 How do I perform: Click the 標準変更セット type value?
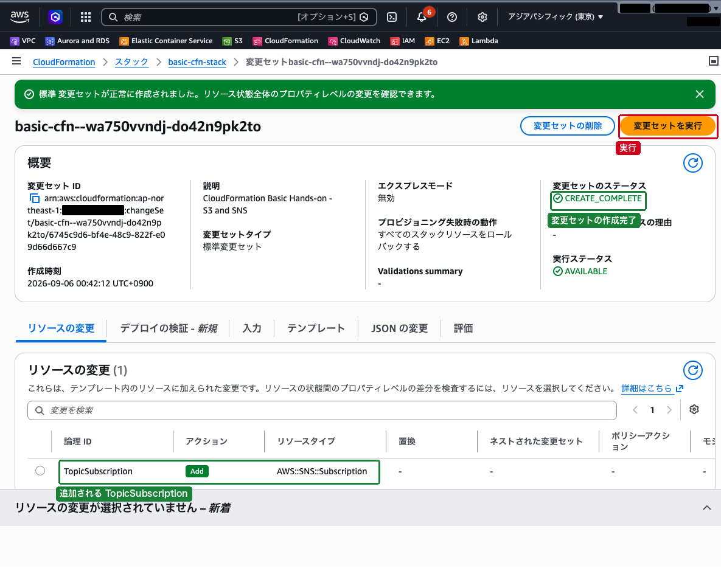(232, 247)
